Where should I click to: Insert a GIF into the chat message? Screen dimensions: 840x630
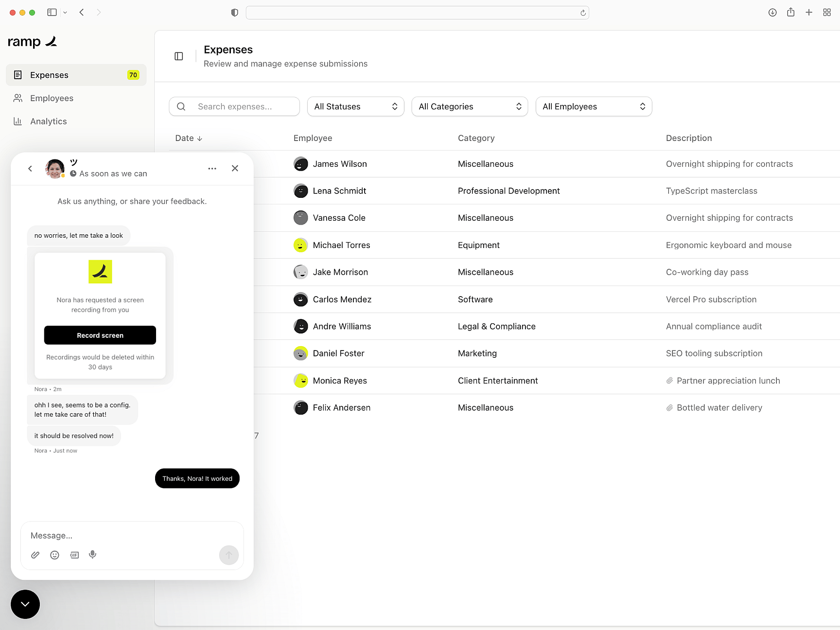74,555
